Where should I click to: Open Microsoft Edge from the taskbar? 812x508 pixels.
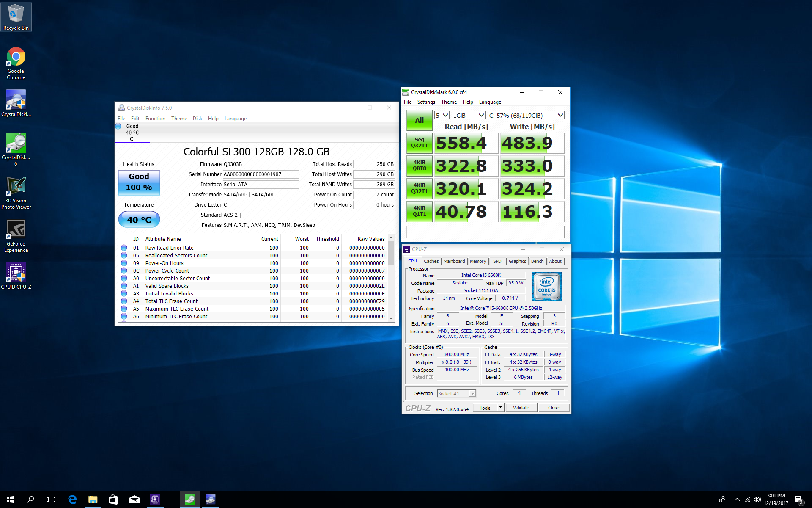[x=72, y=500]
